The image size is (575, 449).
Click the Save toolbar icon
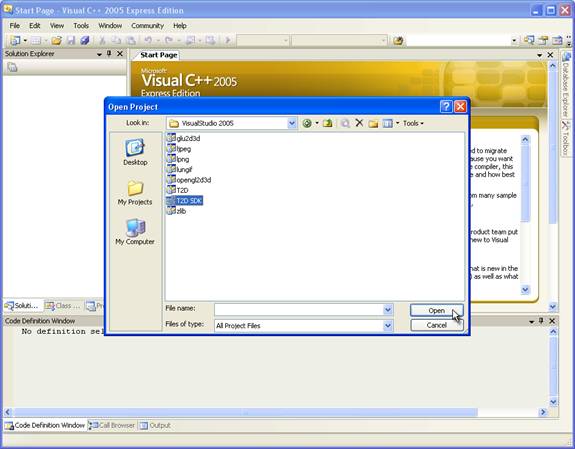[71, 40]
